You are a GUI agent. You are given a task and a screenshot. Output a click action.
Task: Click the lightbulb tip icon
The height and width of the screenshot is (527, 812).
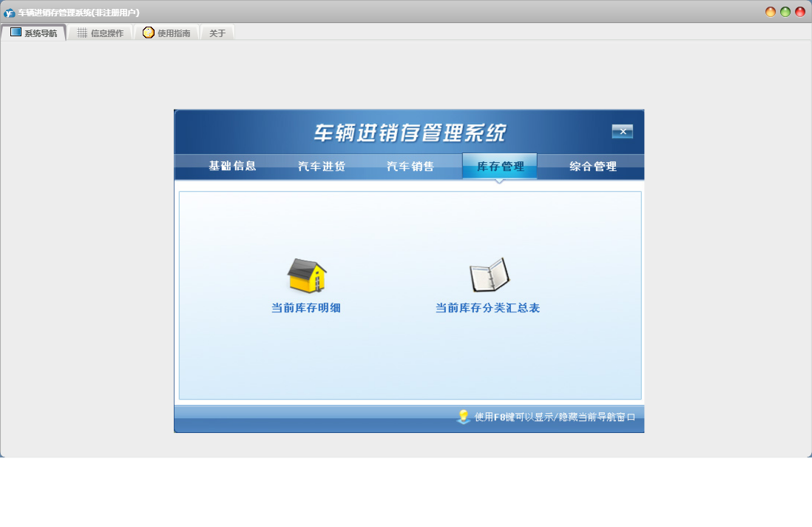pyautogui.click(x=464, y=417)
